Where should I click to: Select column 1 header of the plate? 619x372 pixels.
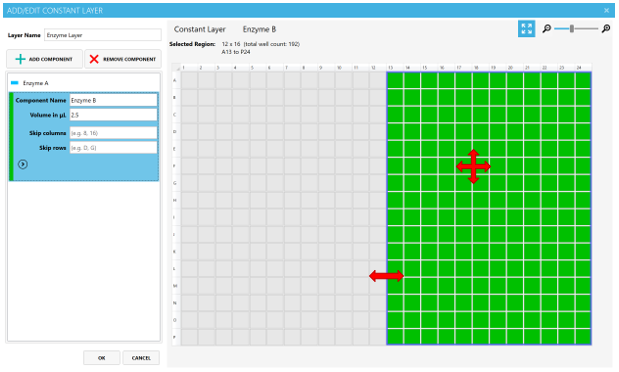pos(189,68)
